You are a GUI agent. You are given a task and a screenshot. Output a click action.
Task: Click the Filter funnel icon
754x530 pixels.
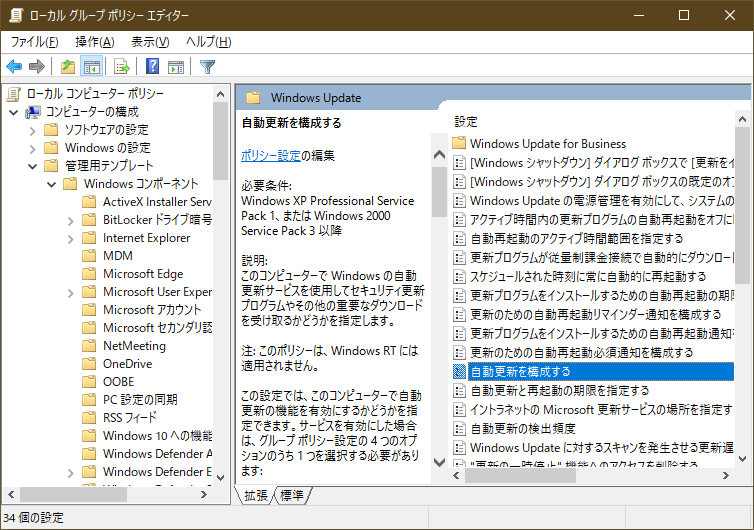(207, 66)
